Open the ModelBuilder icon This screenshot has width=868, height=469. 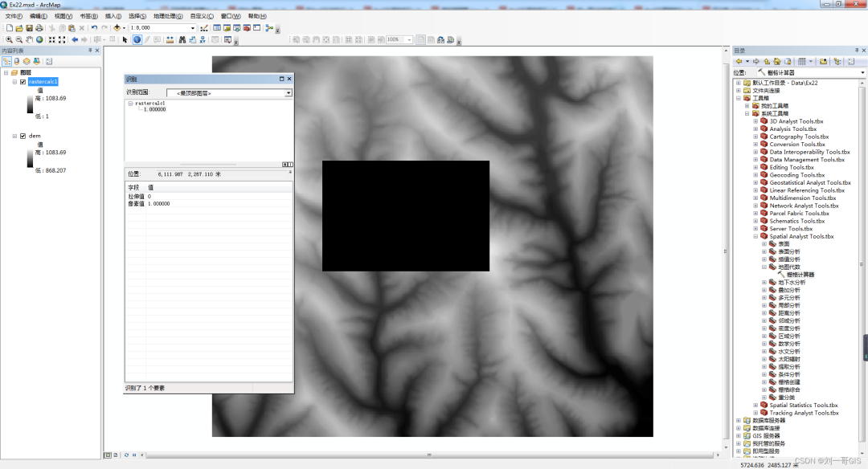(269, 27)
